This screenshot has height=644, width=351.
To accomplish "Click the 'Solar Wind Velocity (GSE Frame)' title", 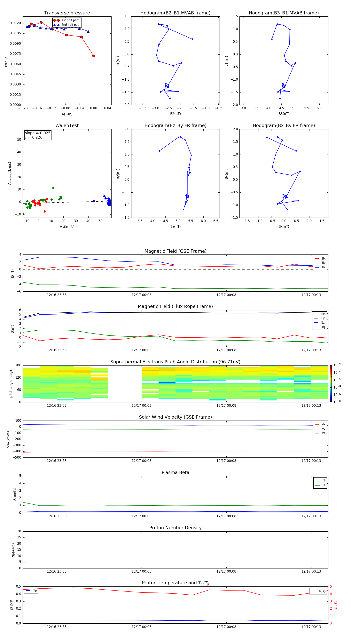I will tap(175, 417).
